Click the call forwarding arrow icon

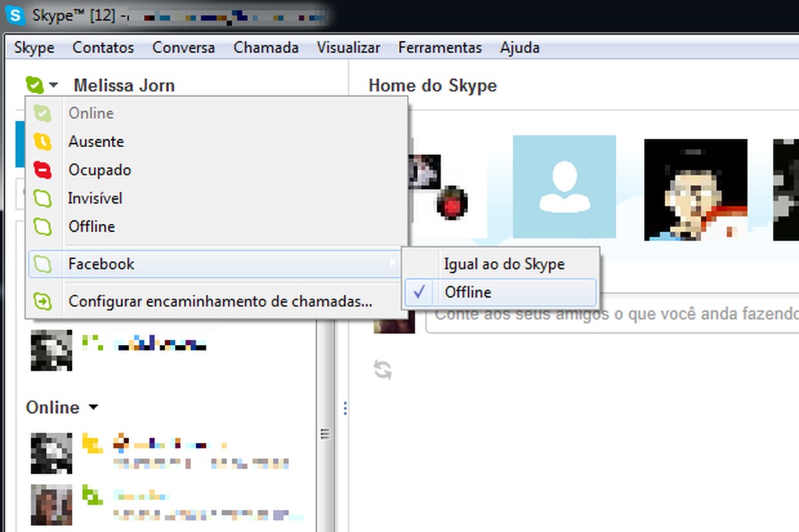(x=42, y=301)
